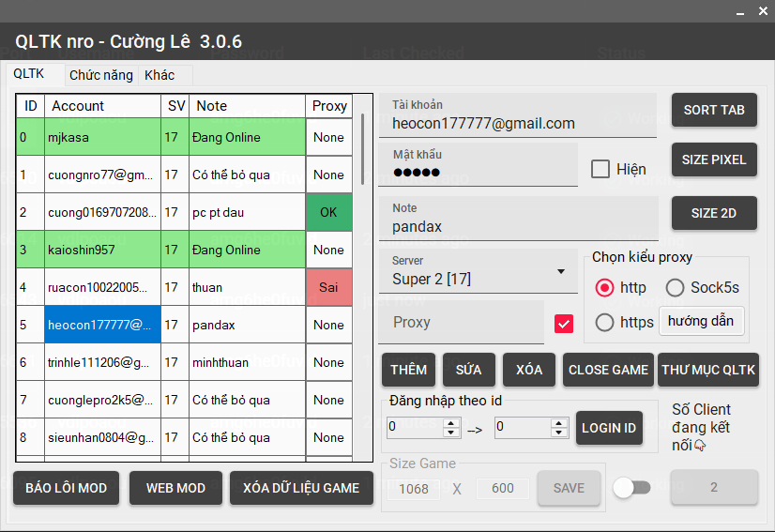Edit account with SỬA button
This screenshot has height=532, width=775.
coord(468,370)
